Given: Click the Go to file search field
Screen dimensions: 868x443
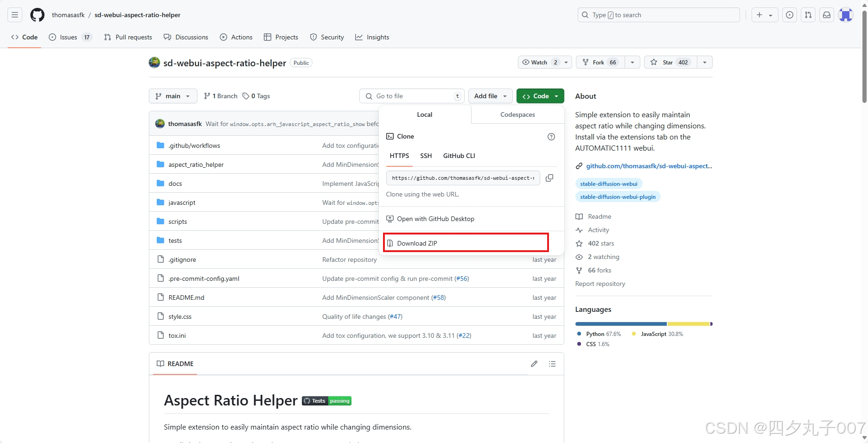Looking at the screenshot, I should tap(412, 96).
